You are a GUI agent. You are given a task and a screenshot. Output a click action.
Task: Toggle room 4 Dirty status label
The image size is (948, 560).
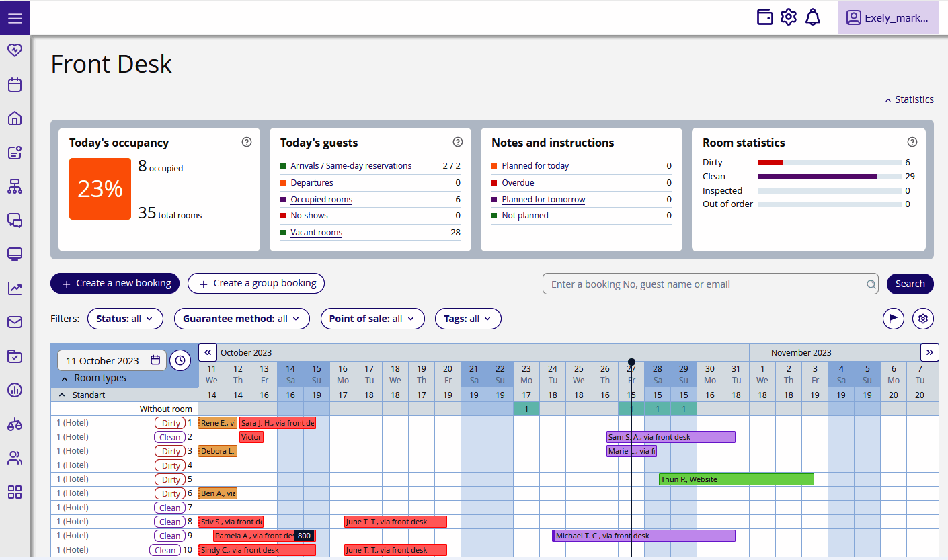click(169, 465)
